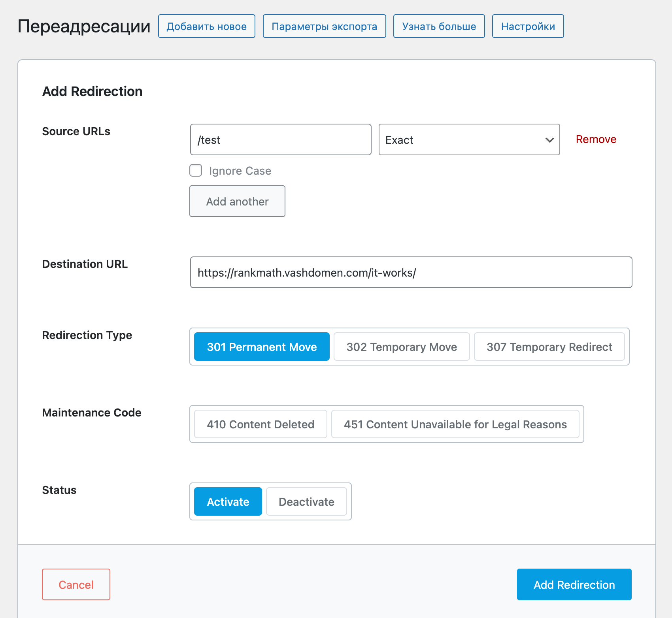Choose 451 Content Unavailable for Legal Reasons
The height and width of the screenshot is (618, 672).
455,424
